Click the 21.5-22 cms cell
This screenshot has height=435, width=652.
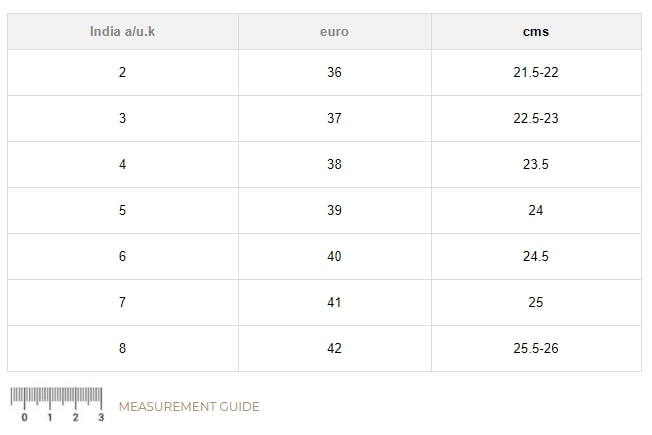536,72
